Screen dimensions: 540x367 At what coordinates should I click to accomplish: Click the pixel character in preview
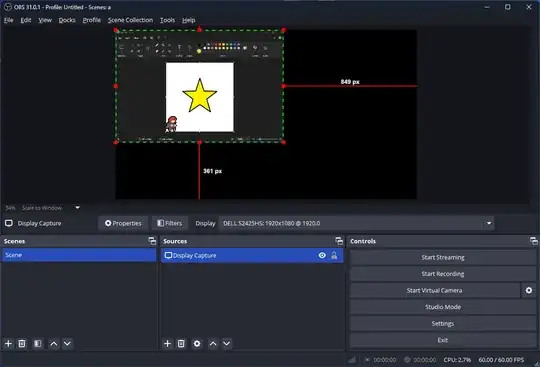tap(171, 124)
